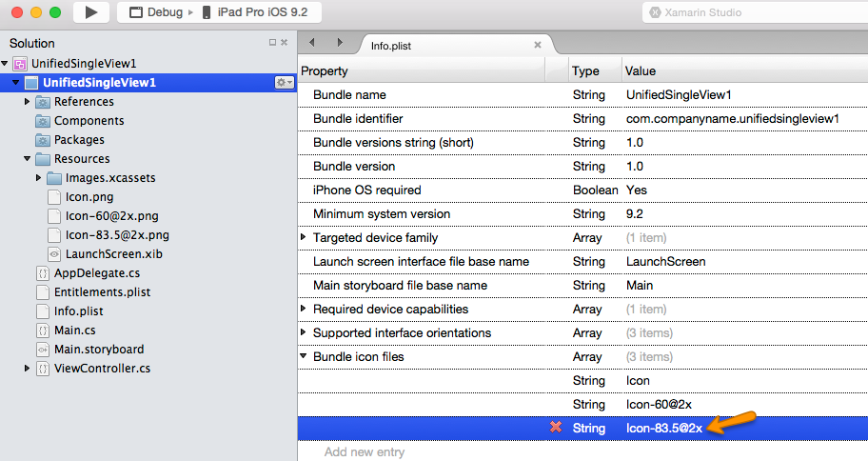The height and width of the screenshot is (461, 868).
Task: Select the Main.storyboard file icon
Action: [43, 349]
